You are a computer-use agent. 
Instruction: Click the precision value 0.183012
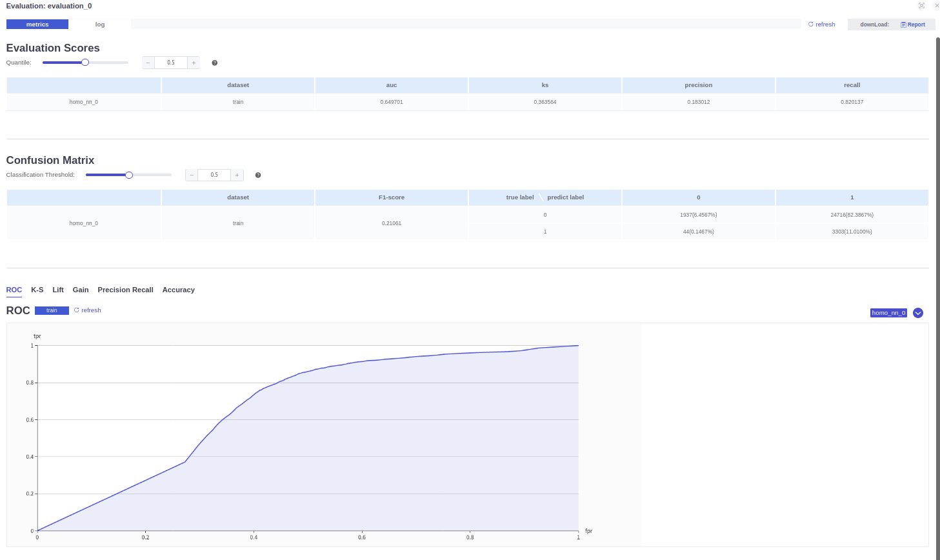tap(699, 102)
